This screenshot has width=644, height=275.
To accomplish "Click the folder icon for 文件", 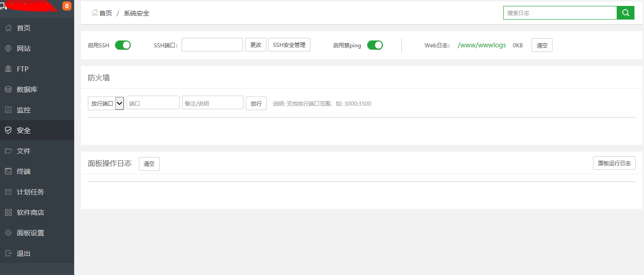I will tap(8, 151).
